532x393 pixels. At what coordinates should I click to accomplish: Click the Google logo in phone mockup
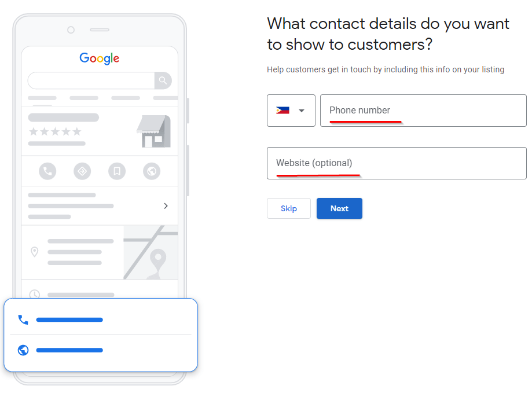[x=100, y=58]
